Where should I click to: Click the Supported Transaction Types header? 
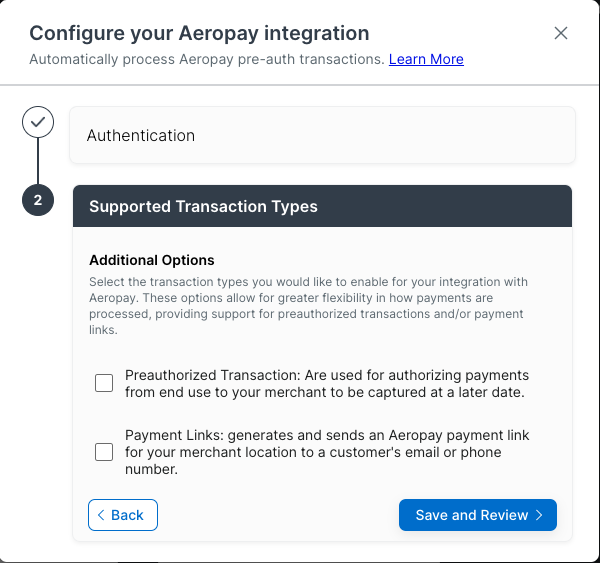(322, 206)
